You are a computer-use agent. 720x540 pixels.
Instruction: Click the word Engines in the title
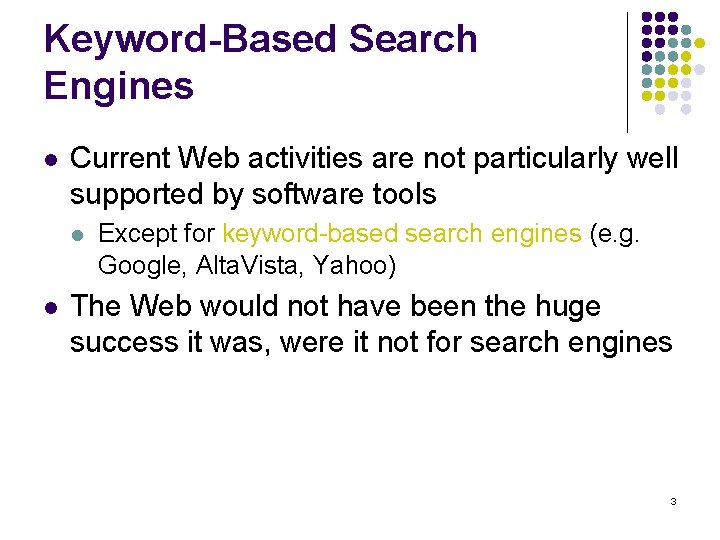point(119,86)
